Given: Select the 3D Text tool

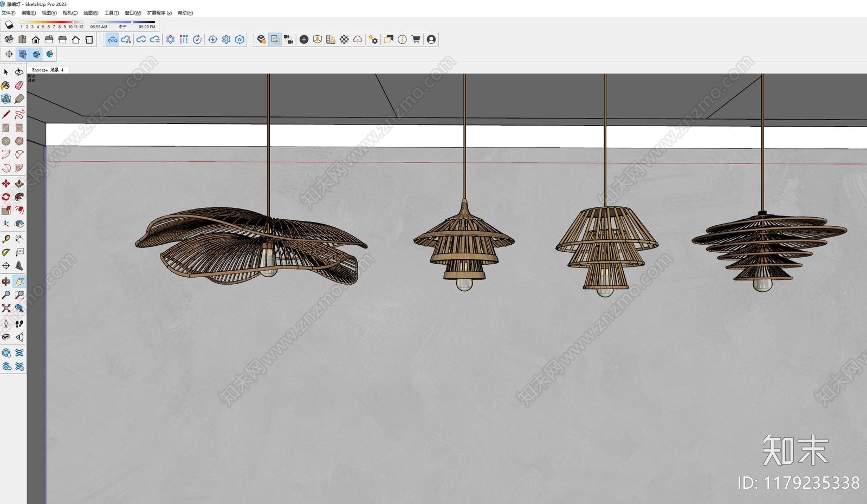Looking at the screenshot, I should [19, 266].
